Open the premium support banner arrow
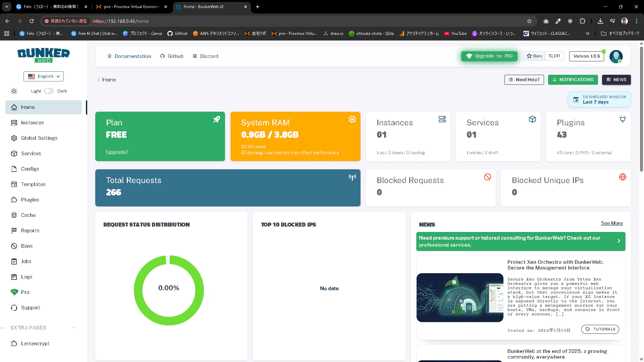The image size is (644, 362). pyautogui.click(x=619, y=241)
